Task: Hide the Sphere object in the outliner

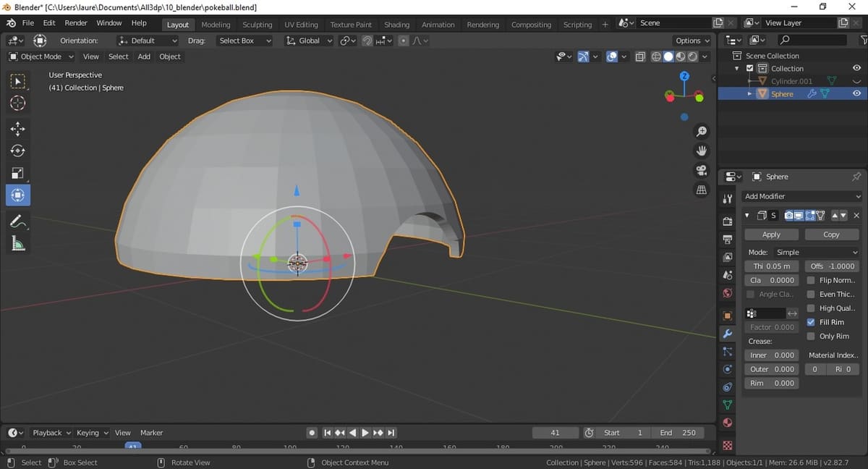Action: coord(856,94)
